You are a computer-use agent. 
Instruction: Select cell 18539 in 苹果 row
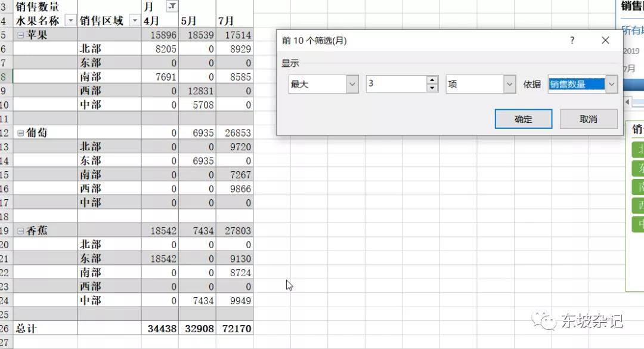(197, 35)
